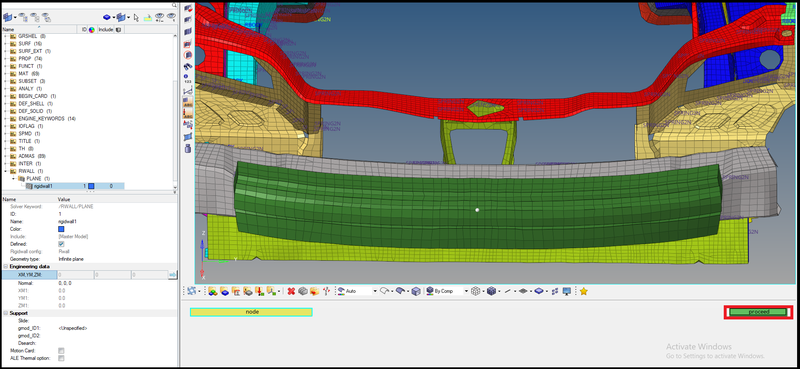This screenshot has width=800, height=369.
Task: Click the blue Color swatch for rigidwall1
Action: click(x=61, y=229)
